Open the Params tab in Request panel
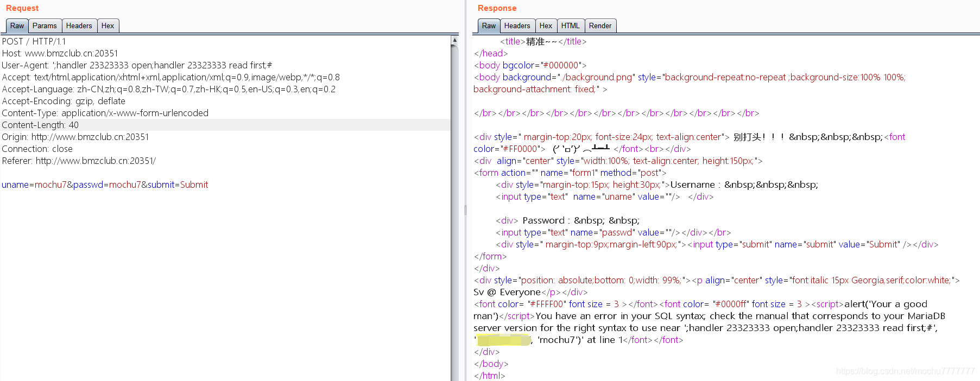 click(45, 26)
